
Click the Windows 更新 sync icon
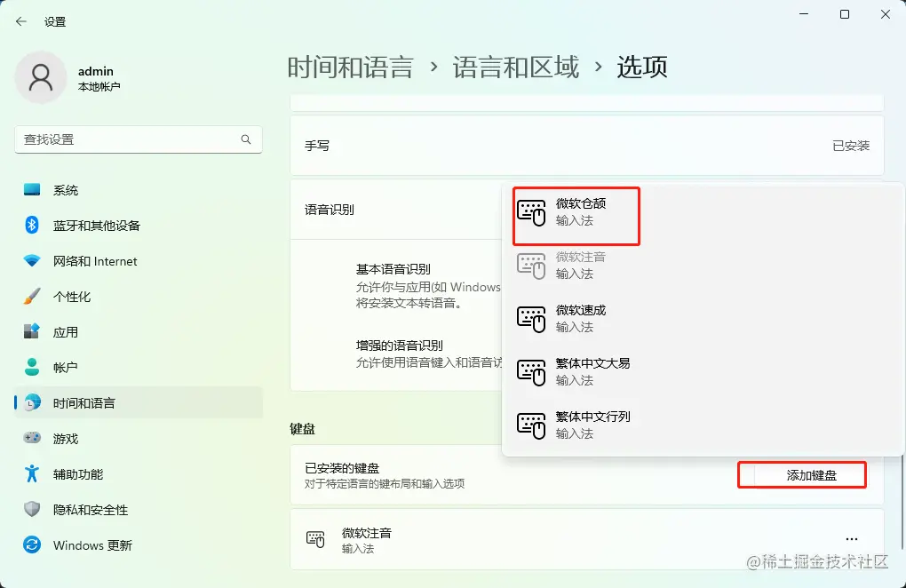[x=32, y=544]
